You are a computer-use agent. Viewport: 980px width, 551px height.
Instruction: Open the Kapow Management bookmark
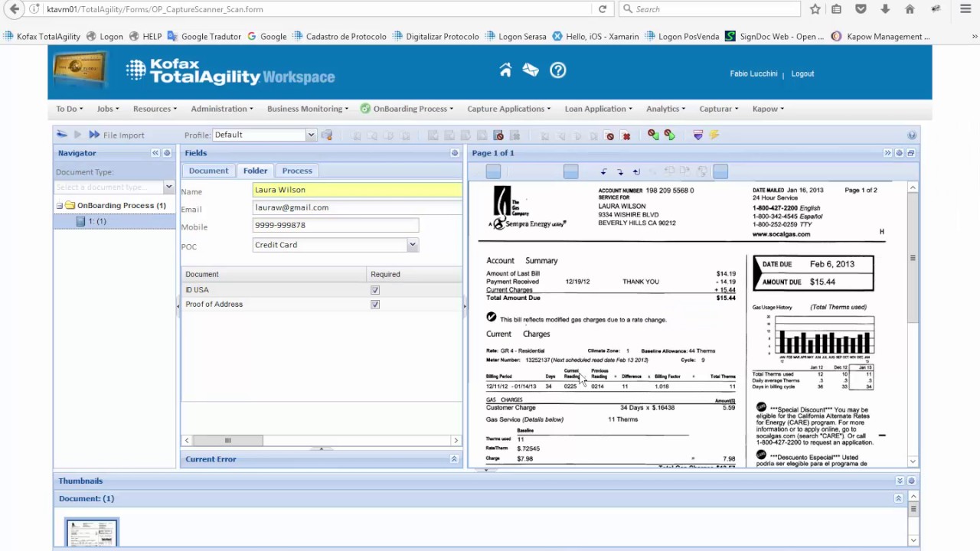click(880, 36)
